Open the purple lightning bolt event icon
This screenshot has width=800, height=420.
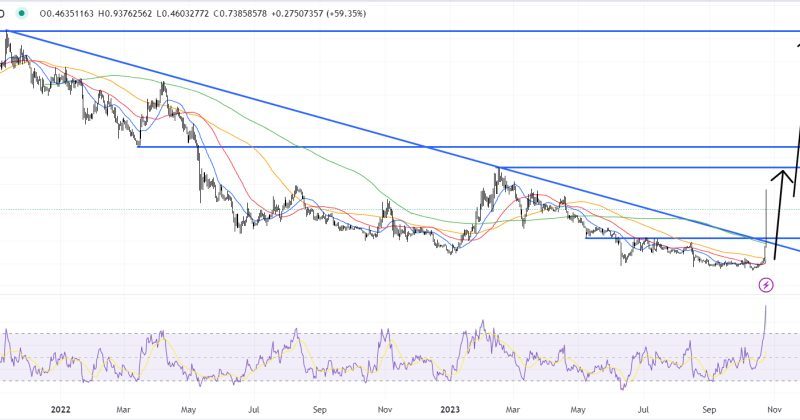click(x=765, y=285)
